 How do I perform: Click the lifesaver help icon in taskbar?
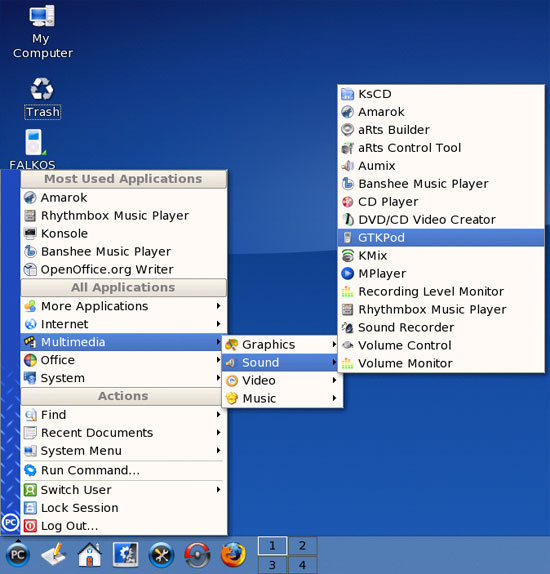click(197, 555)
